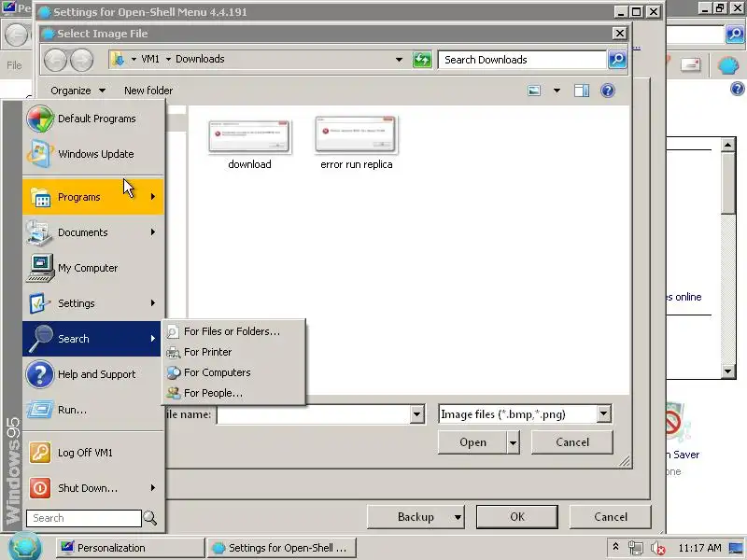747x560 pixels.
Task: Expand the Programs submenu
Action: (92, 197)
